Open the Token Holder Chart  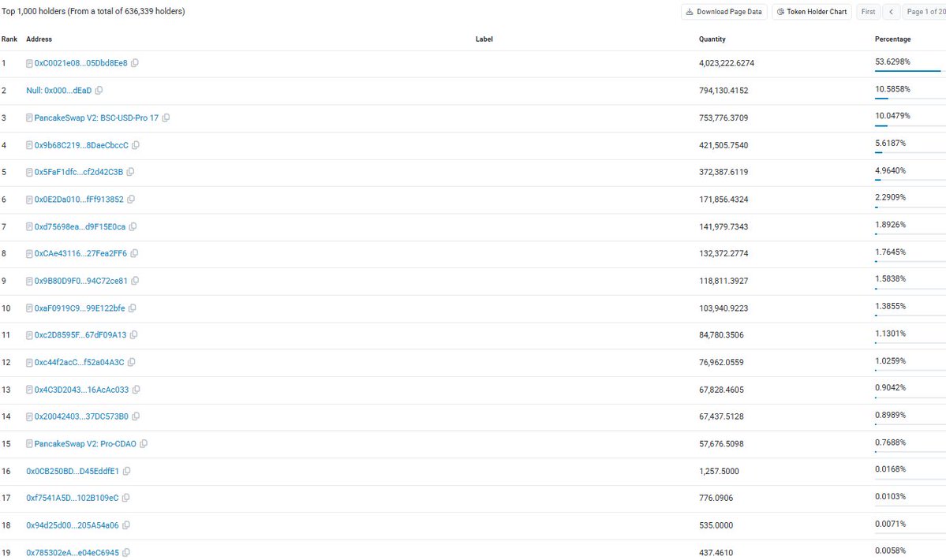pyautogui.click(x=811, y=12)
